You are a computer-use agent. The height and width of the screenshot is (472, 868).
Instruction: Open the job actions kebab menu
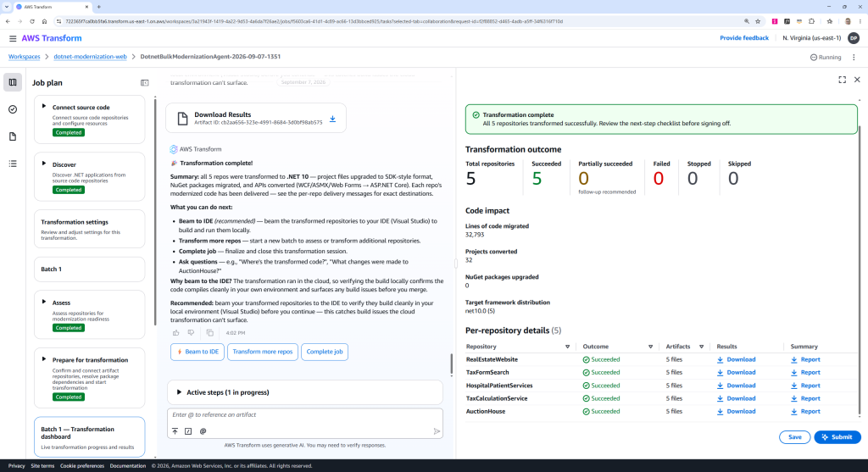coord(854,58)
